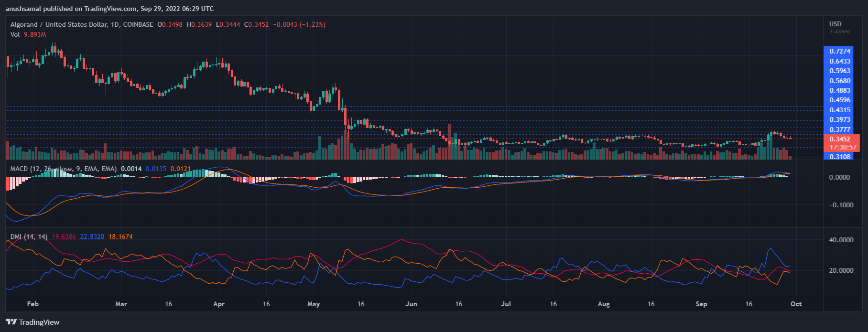Viewport: 868px width, 332px height.
Task: Select the MACD histogram value 0.0014
Action: point(131,169)
